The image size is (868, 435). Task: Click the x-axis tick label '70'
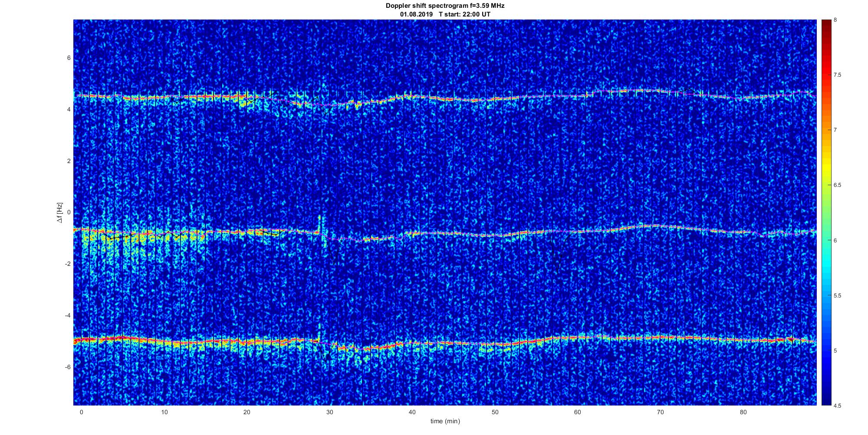(660, 412)
